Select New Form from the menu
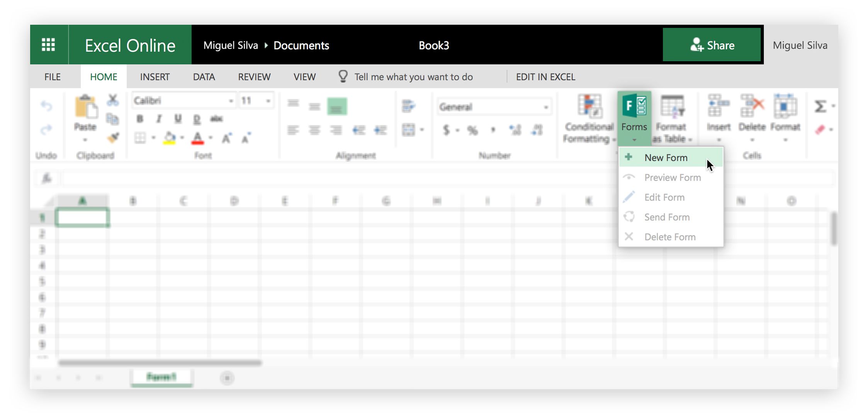 666,158
